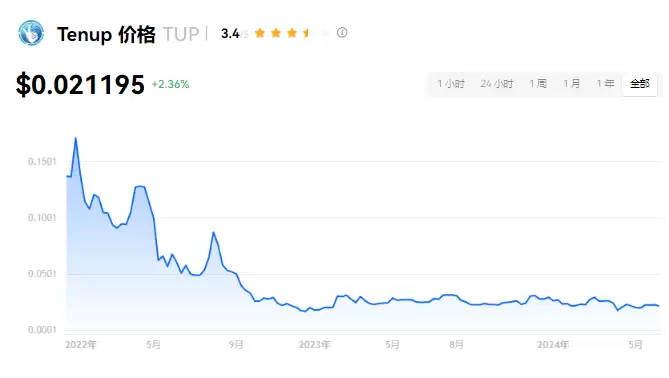Click the chart's highest price peak

76,138
